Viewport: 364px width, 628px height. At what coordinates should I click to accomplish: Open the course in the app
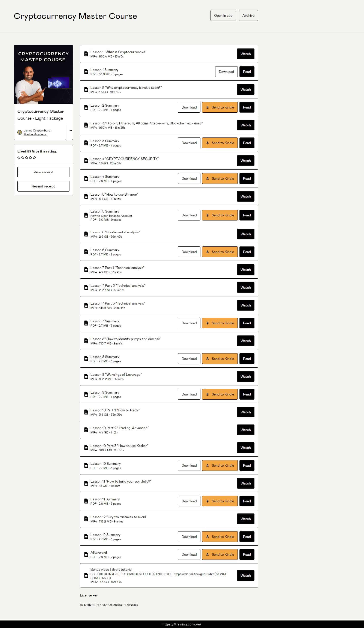click(x=223, y=15)
